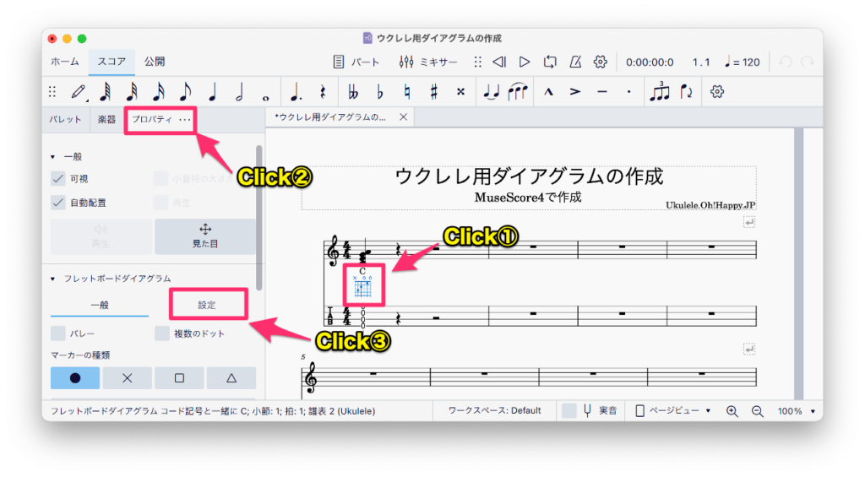Collapse the 一般 section
865x504 pixels.
(53, 156)
